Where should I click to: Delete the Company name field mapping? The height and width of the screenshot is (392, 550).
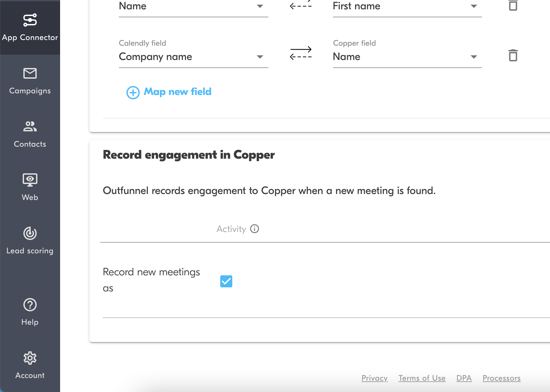513,56
